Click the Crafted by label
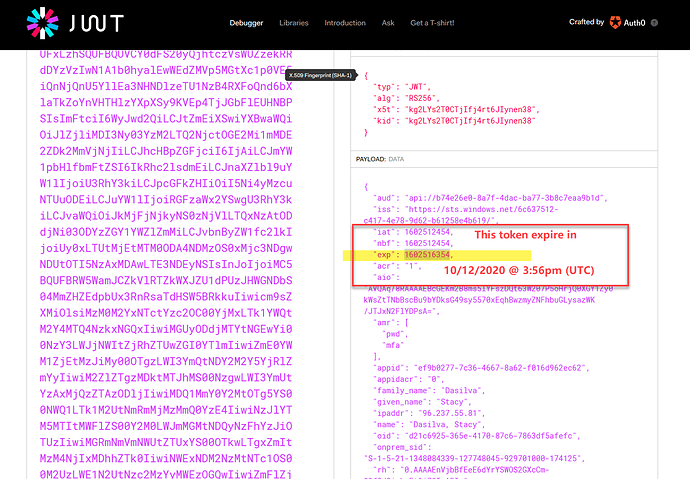 coord(586,22)
